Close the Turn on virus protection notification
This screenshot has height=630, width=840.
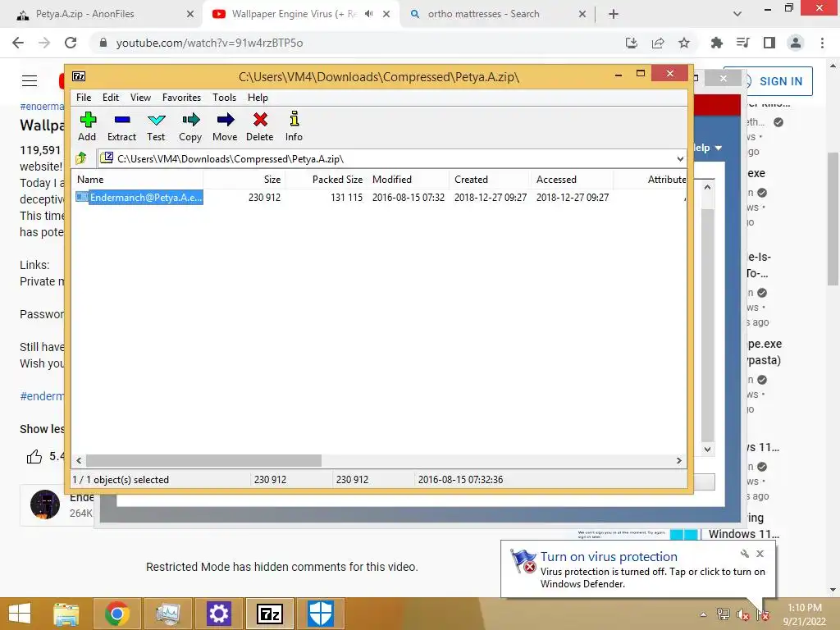tap(760, 554)
